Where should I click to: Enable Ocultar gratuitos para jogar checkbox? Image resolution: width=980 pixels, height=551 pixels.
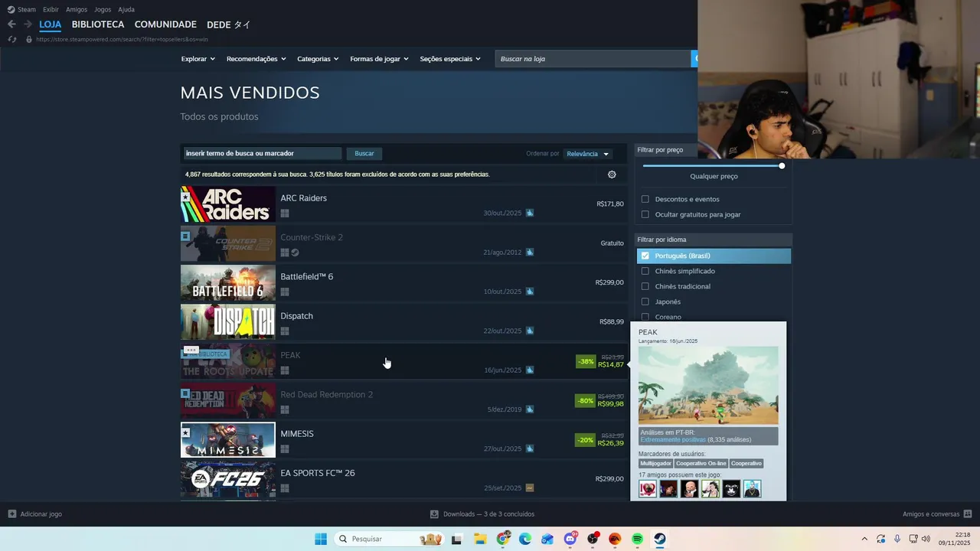645,214
